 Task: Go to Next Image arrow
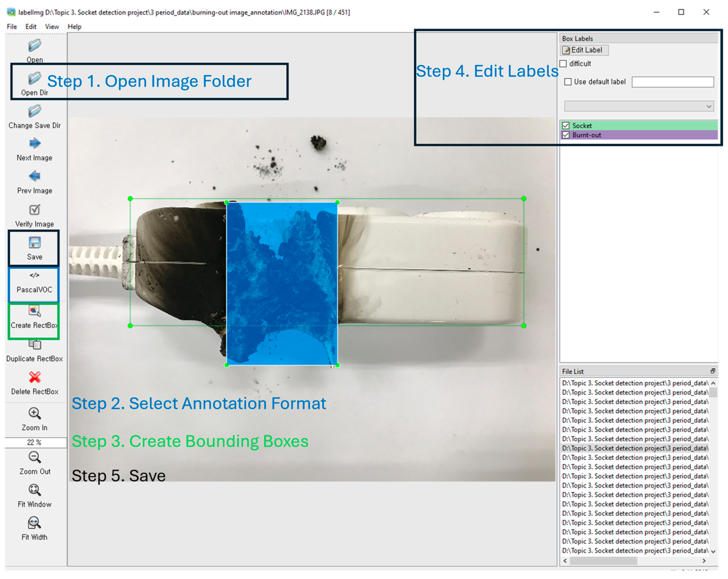34,143
